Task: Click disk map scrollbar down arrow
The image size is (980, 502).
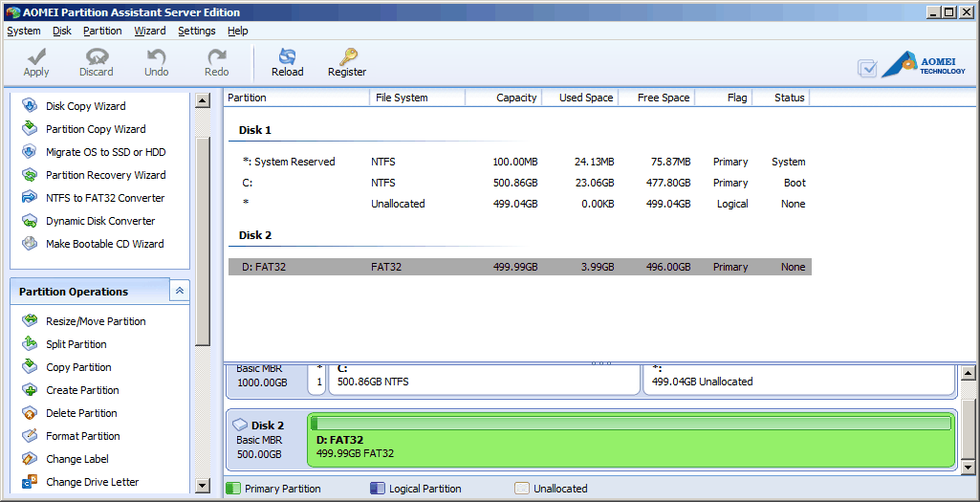Action: pos(969,467)
